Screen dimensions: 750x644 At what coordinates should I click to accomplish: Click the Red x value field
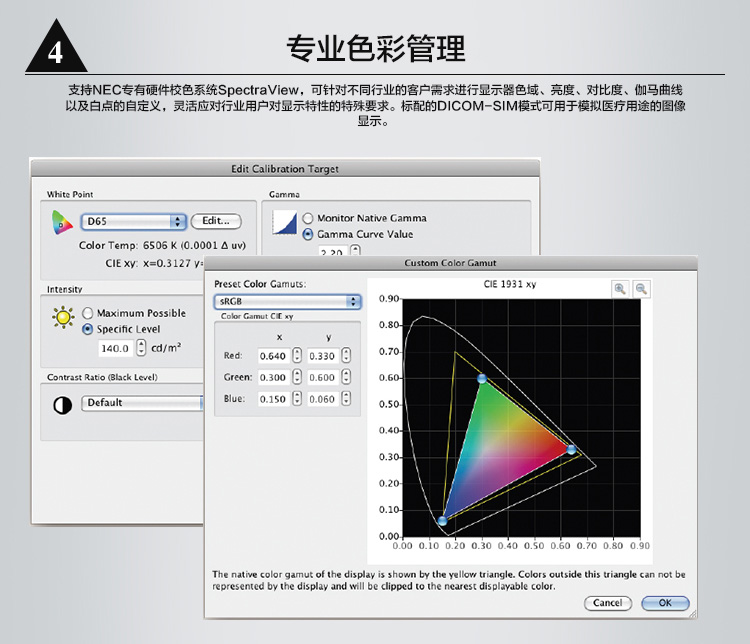(x=272, y=356)
